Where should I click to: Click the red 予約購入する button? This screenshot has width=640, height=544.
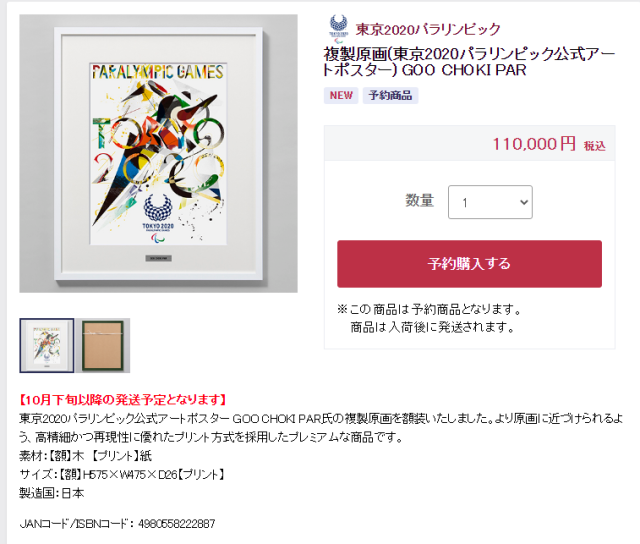(469, 264)
